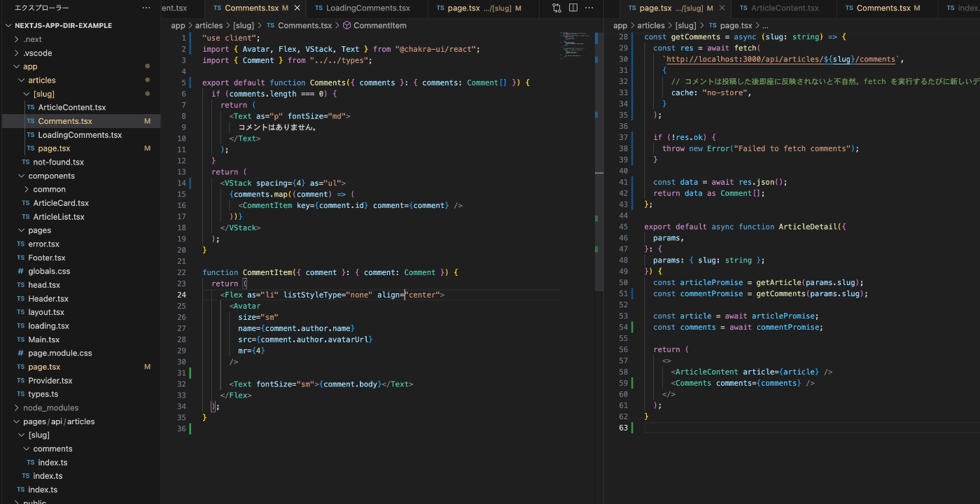This screenshot has height=504, width=980.
Task: Click Comments.tsx segment in left breadcrumb
Action: [304, 25]
